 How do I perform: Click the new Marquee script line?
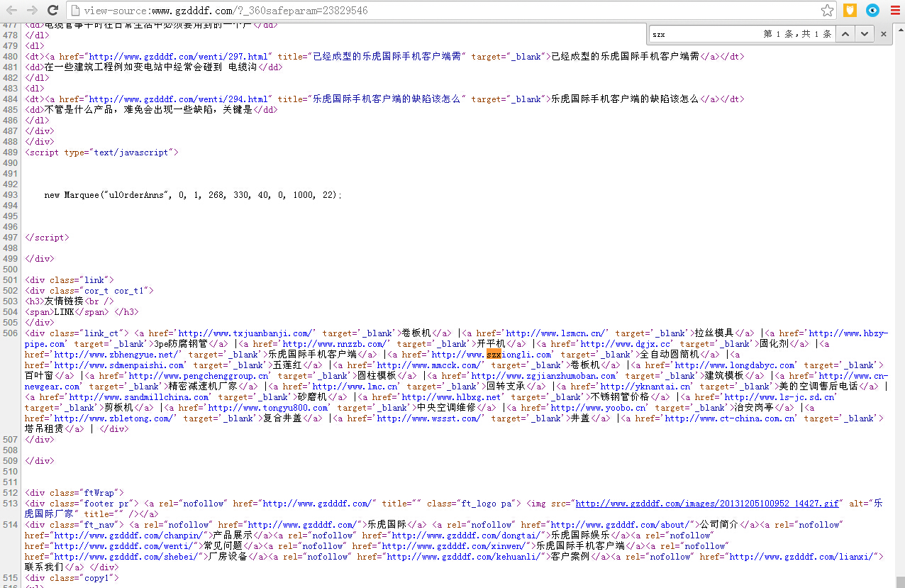click(x=193, y=195)
